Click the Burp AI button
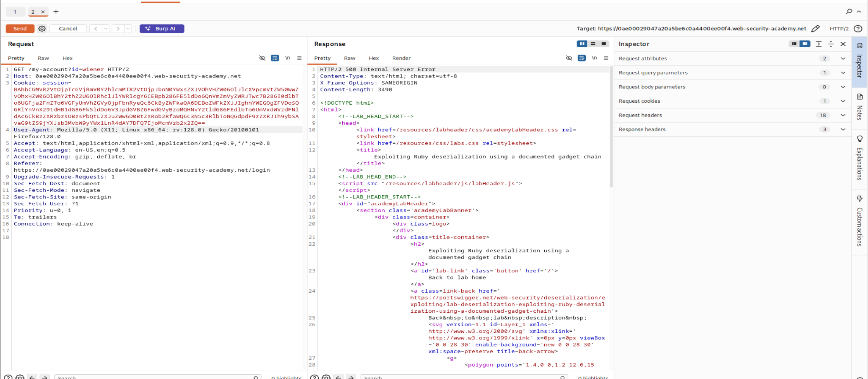 pyautogui.click(x=162, y=29)
